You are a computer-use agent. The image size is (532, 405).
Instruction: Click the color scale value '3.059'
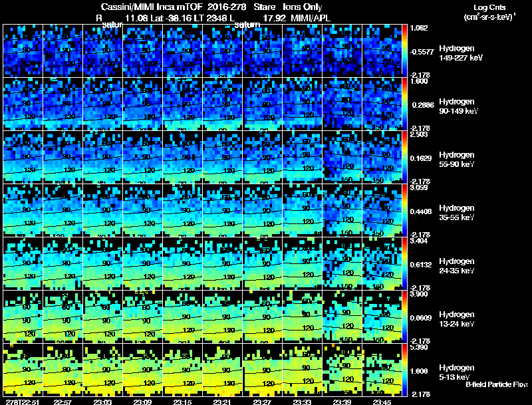(x=420, y=188)
